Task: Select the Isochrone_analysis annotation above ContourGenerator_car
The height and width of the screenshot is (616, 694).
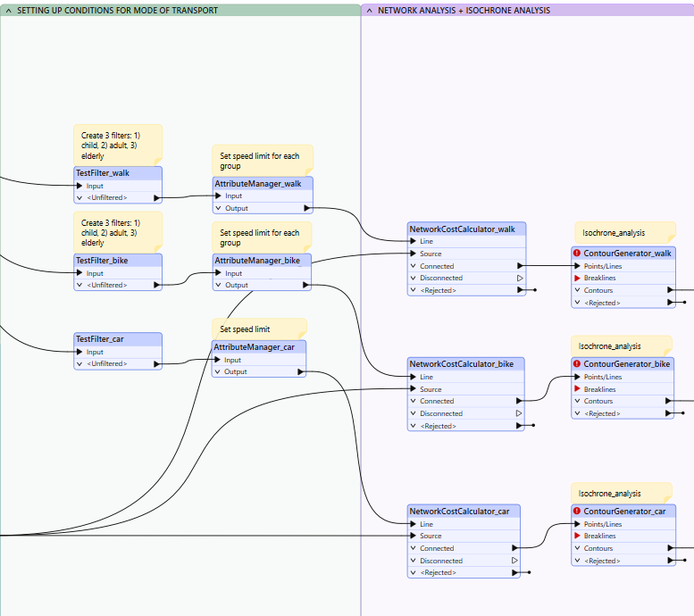Action: tap(622, 494)
